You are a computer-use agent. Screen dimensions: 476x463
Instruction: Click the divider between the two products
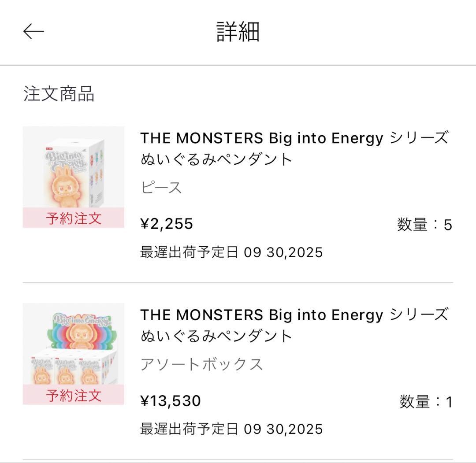[238, 281]
